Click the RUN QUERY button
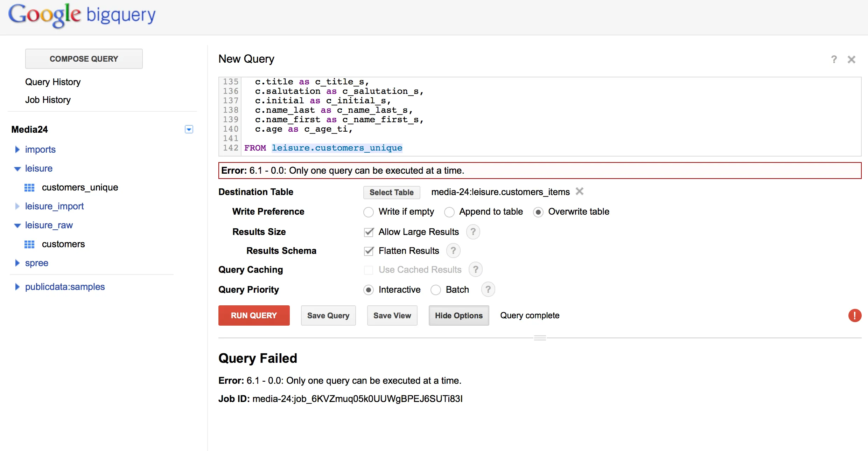Image resolution: width=868 pixels, height=451 pixels. [x=254, y=315]
